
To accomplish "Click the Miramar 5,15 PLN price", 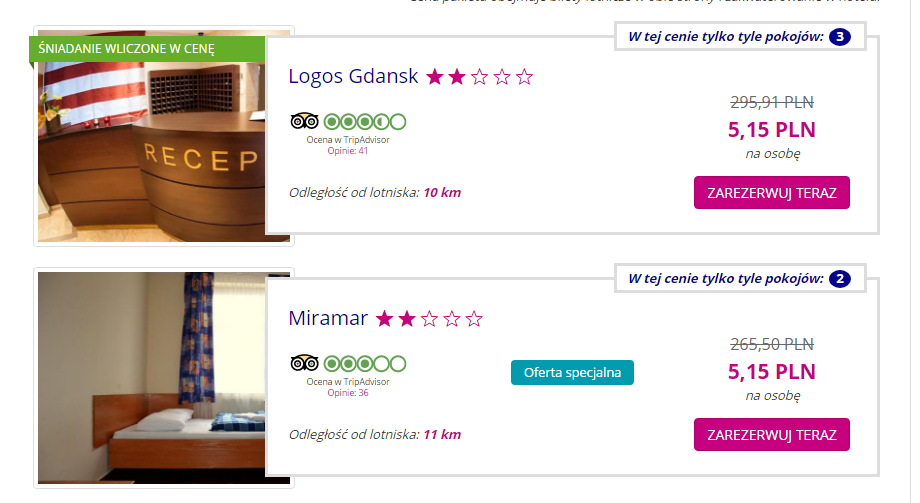I will pos(772,372).
